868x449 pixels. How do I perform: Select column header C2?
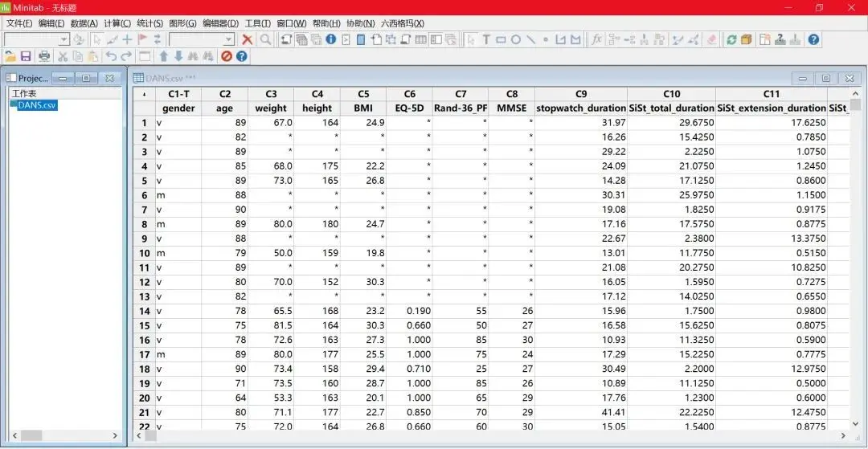coord(225,94)
